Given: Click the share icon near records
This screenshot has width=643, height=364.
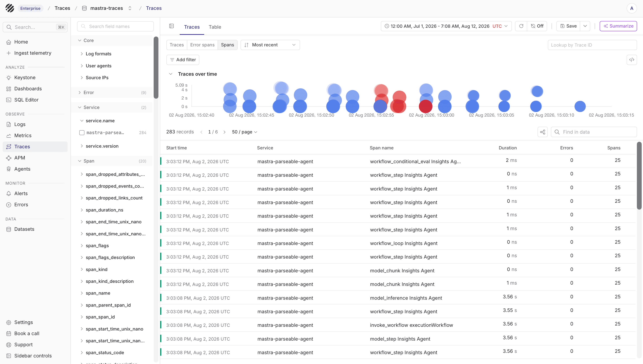Looking at the screenshot, I should tap(543, 132).
